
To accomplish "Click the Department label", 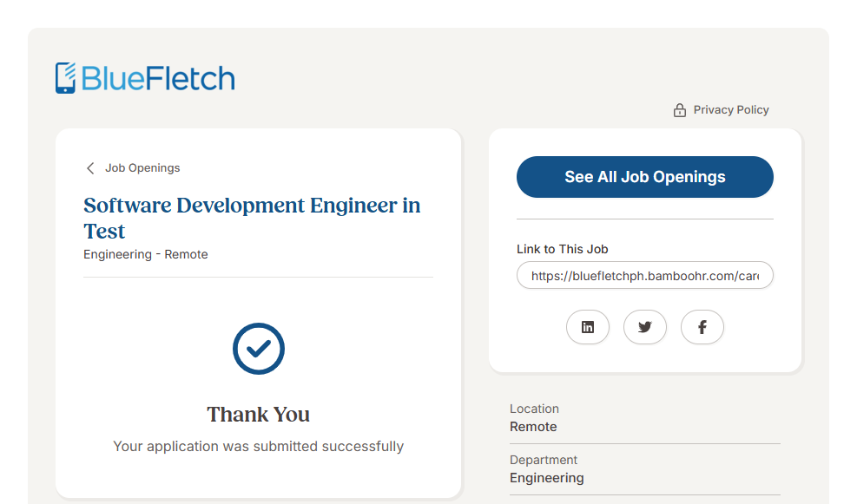I will pos(544,460).
